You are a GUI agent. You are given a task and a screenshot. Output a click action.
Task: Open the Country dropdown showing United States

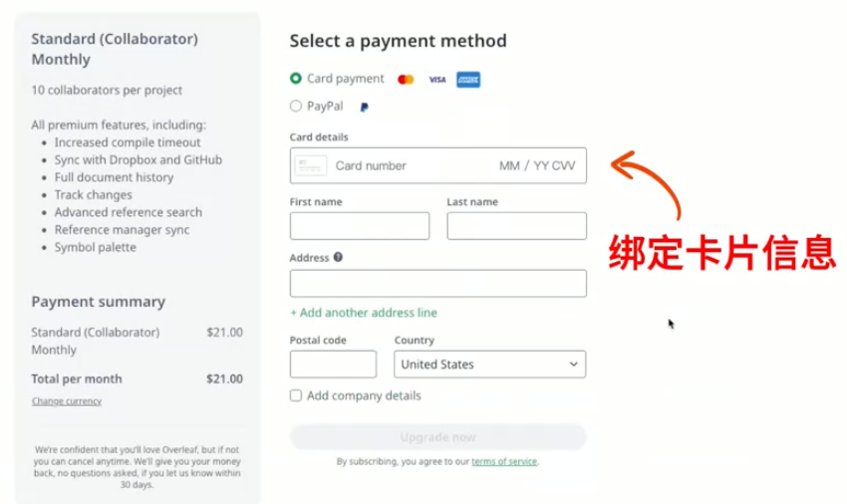pos(490,365)
